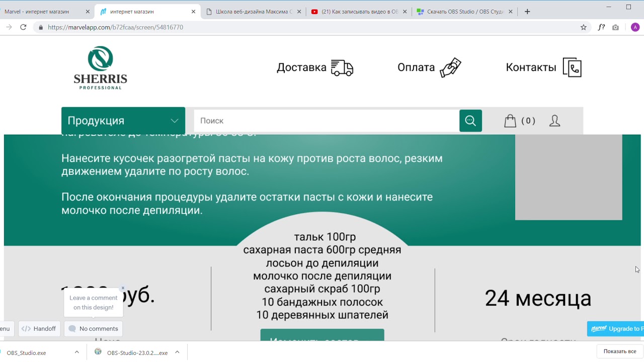Screen dimensions: 644x362
Task: Click the text 10 деревянных шпателей
Action: pyautogui.click(x=322, y=315)
